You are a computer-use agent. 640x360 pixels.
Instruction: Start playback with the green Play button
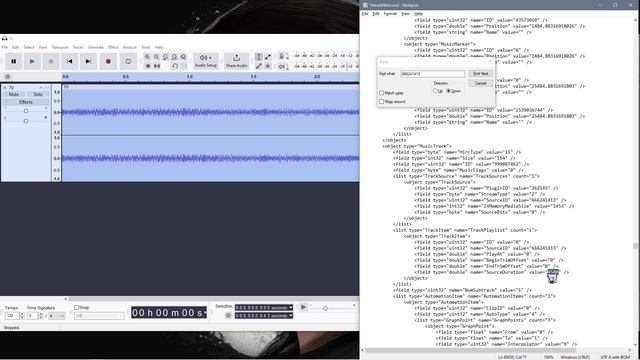pyautogui.click(x=32, y=61)
